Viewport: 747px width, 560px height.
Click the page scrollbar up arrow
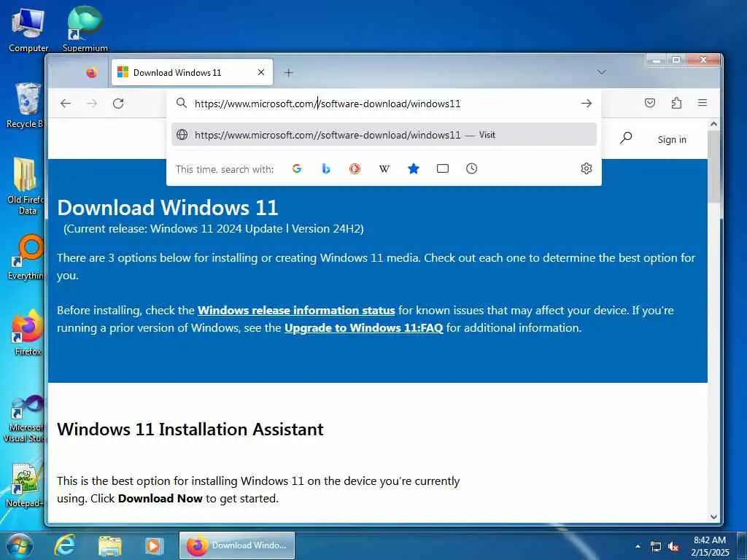713,124
